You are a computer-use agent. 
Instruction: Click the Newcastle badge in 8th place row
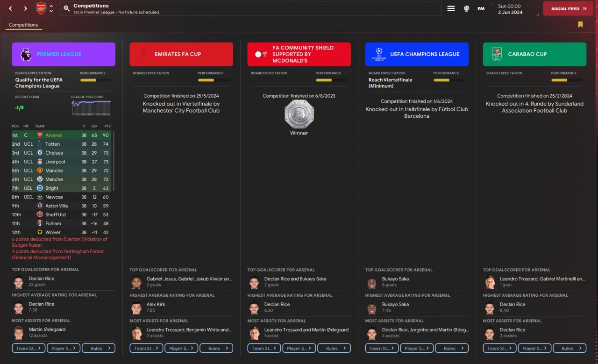tap(40, 197)
